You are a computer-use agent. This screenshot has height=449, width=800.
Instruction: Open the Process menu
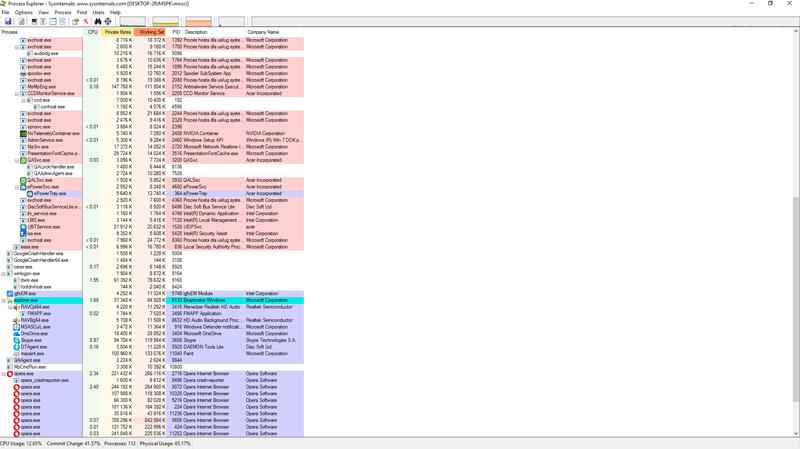click(x=63, y=12)
